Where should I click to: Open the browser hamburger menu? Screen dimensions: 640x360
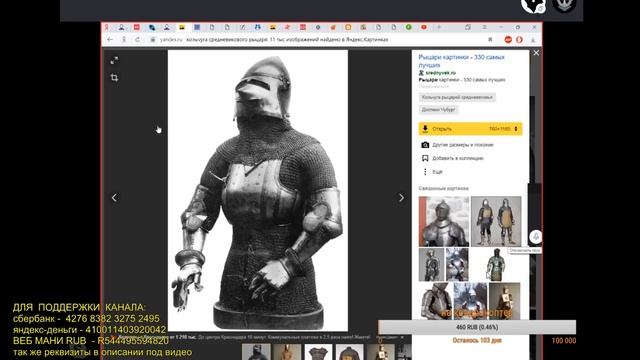[x=484, y=27]
